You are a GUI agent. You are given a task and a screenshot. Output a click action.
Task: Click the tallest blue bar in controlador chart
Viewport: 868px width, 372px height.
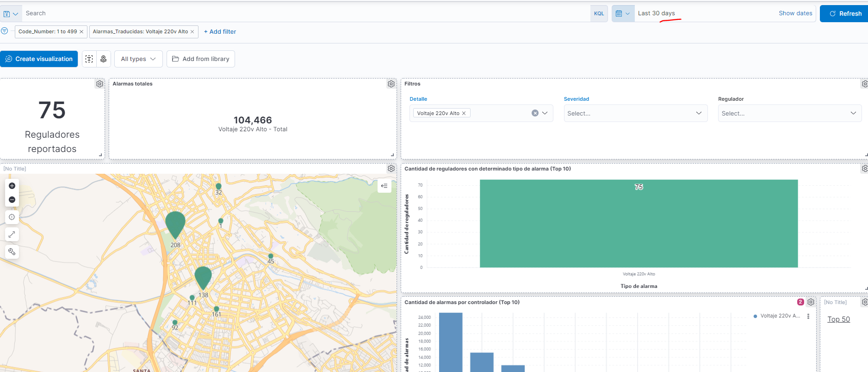tap(451, 342)
